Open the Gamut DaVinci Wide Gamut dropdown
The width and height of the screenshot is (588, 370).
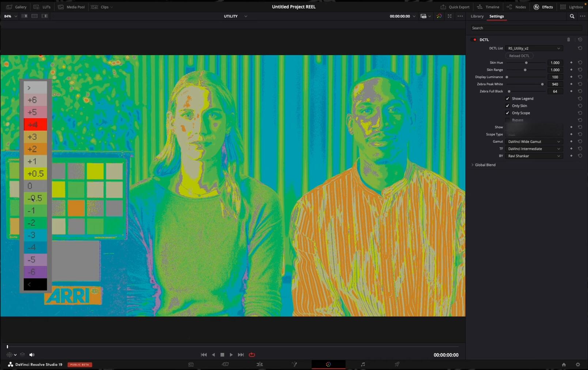534,141
